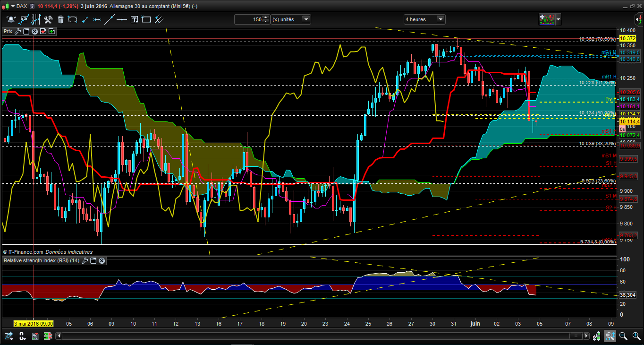The image size is (644, 345).
Task: Click the 'Prix' panel title
Action: (x=8, y=31)
